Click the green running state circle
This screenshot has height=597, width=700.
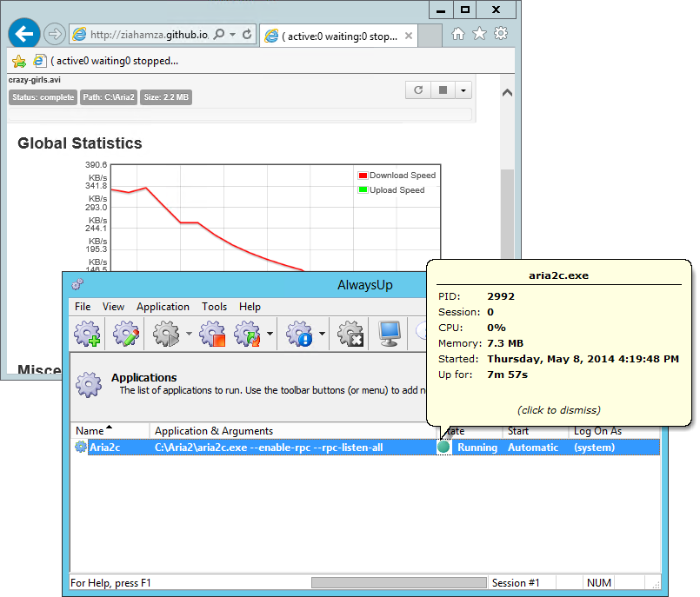(x=443, y=447)
